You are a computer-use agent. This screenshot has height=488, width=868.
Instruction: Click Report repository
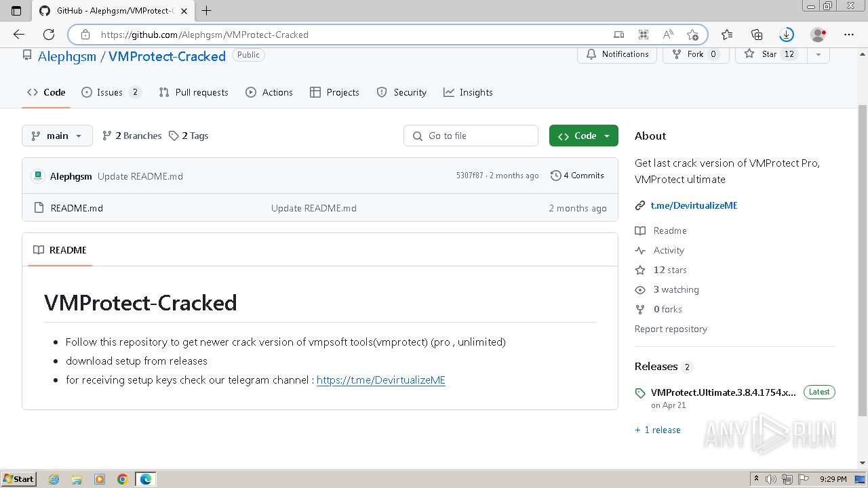(x=671, y=329)
